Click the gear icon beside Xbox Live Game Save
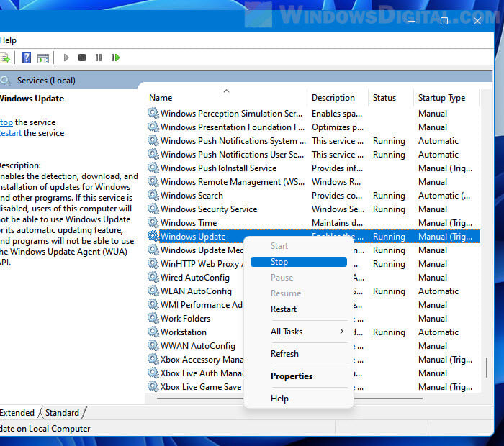This screenshot has height=446, width=504. click(x=153, y=386)
